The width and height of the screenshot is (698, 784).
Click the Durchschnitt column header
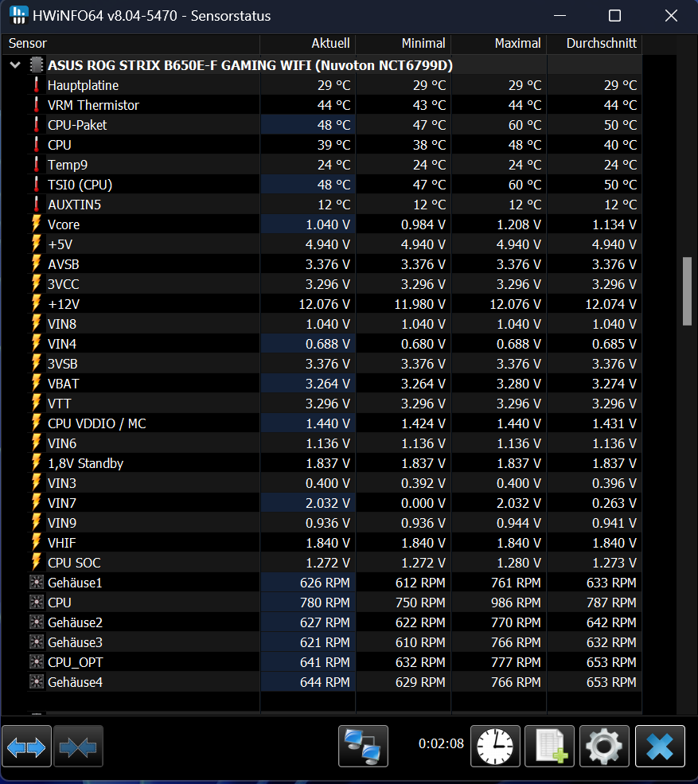pos(595,44)
